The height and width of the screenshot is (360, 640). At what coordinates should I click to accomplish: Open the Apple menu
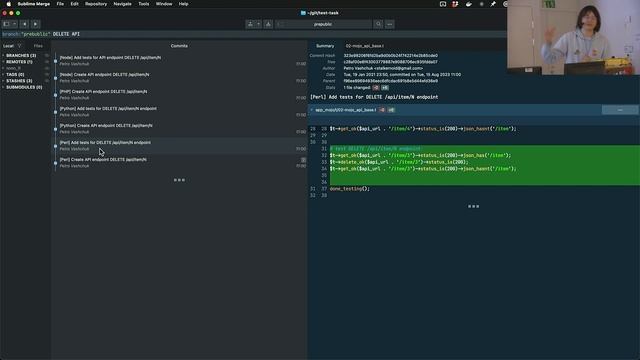click(8, 4)
